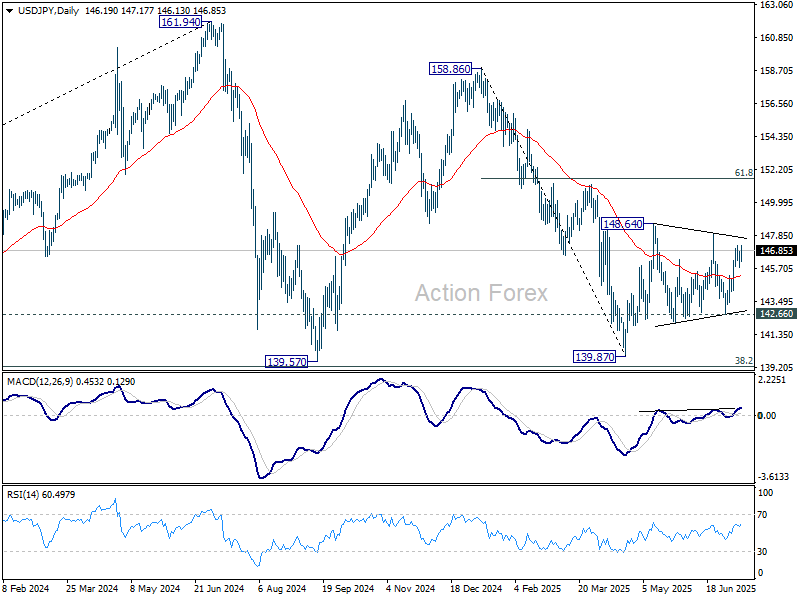Click the 147.850 price axis value

point(776,236)
